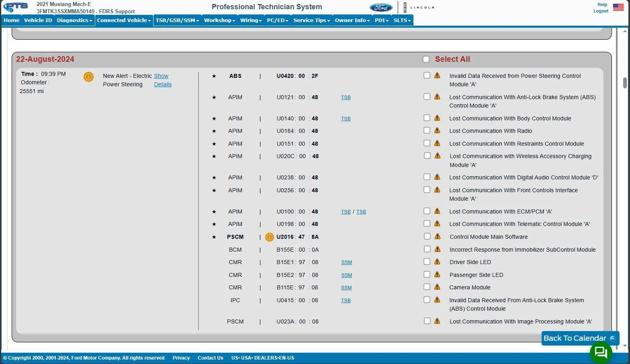Check the Select All checkbox
The height and width of the screenshot is (364, 630).
[426, 59]
